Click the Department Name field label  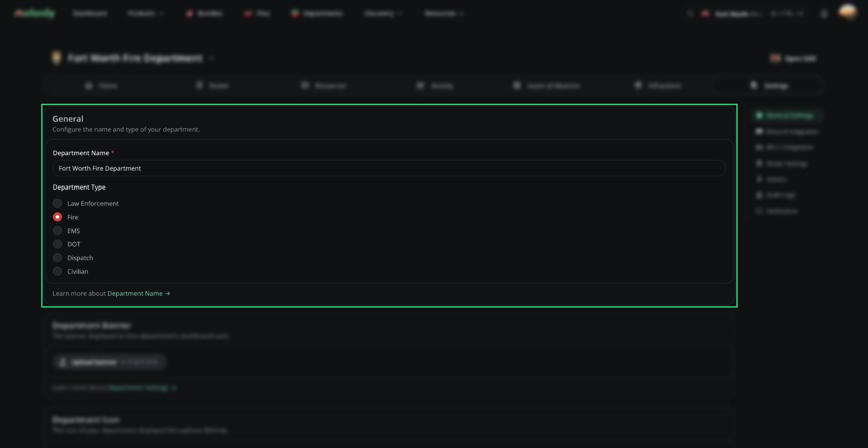[81, 153]
